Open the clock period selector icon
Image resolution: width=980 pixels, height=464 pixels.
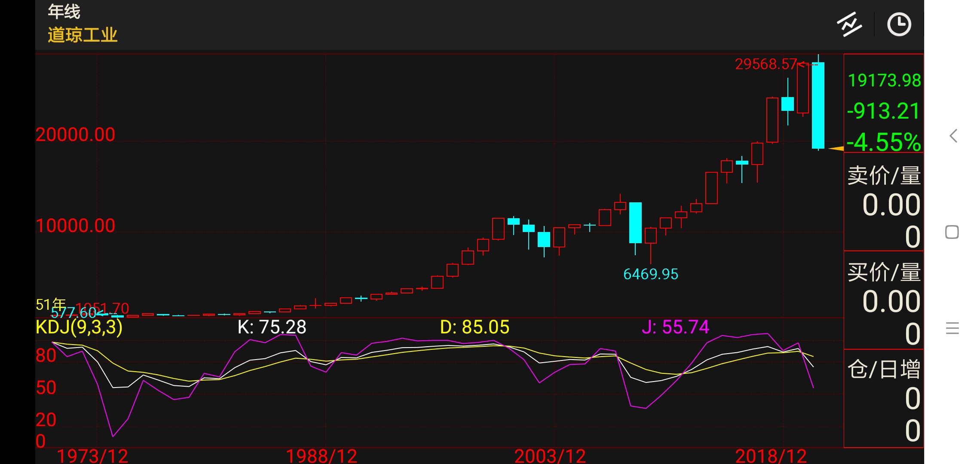pos(899,24)
